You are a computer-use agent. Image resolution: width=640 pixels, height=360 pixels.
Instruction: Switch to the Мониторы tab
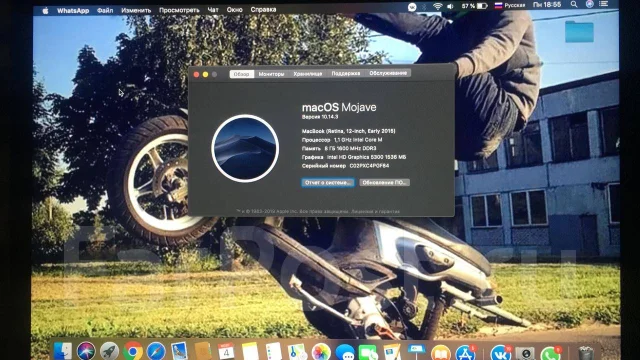click(271, 74)
